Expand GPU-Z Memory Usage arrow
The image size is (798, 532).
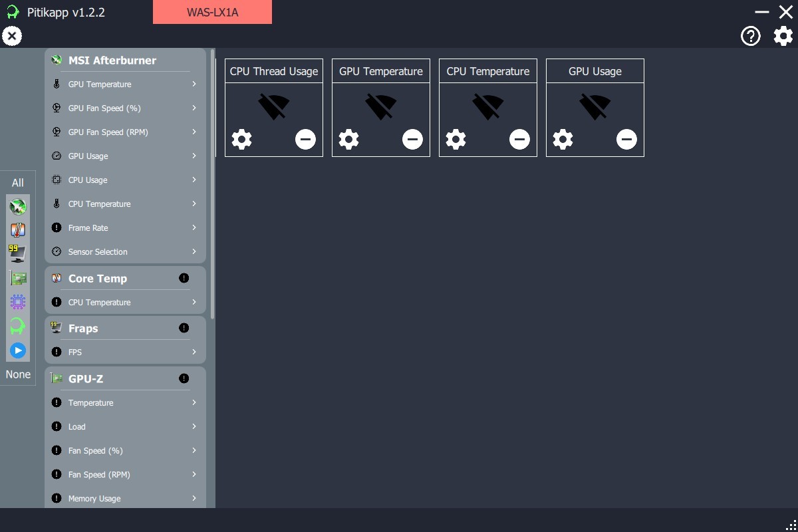pyautogui.click(x=194, y=498)
